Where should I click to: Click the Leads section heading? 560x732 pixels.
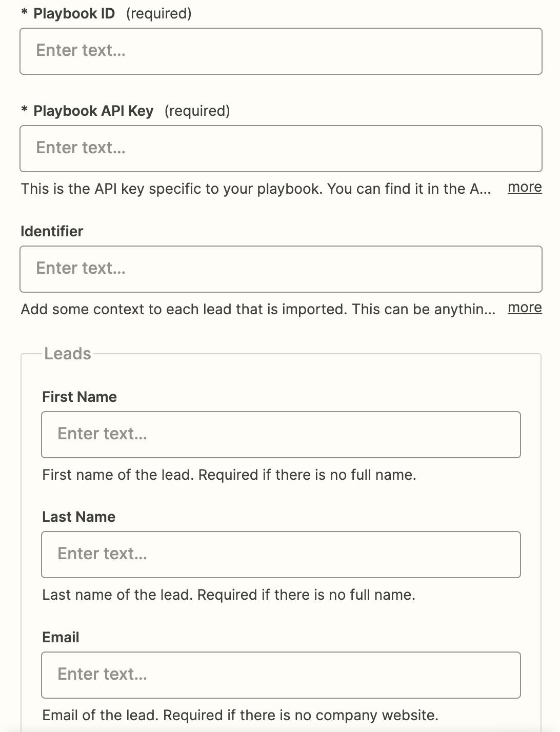pyautogui.click(x=67, y=354)
